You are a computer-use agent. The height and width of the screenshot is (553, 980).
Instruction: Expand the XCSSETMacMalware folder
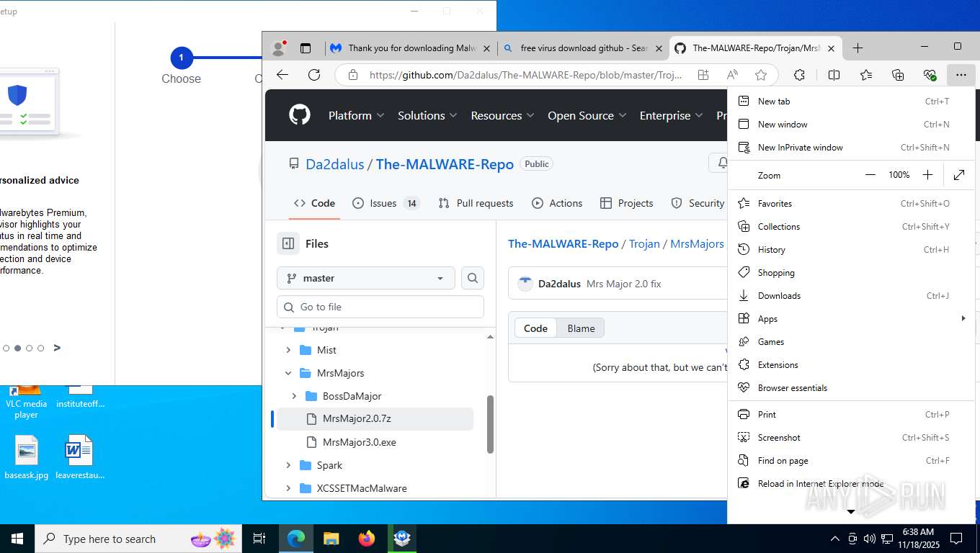pos(288,488)
